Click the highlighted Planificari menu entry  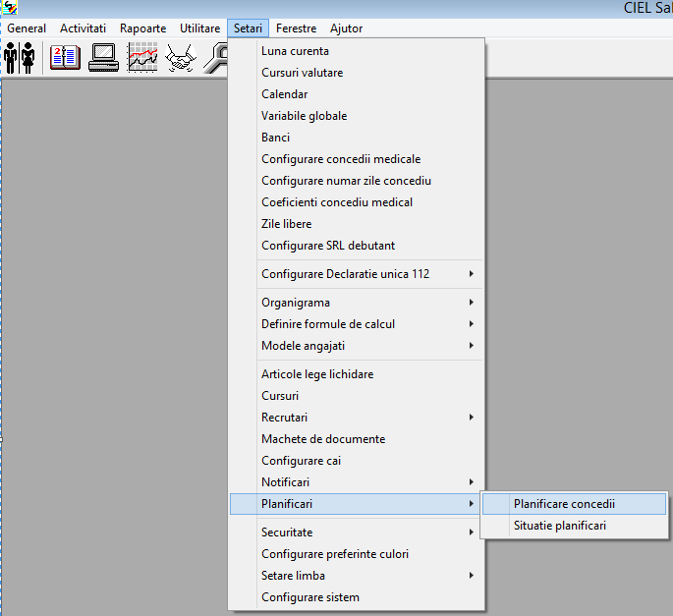(357, 504)
